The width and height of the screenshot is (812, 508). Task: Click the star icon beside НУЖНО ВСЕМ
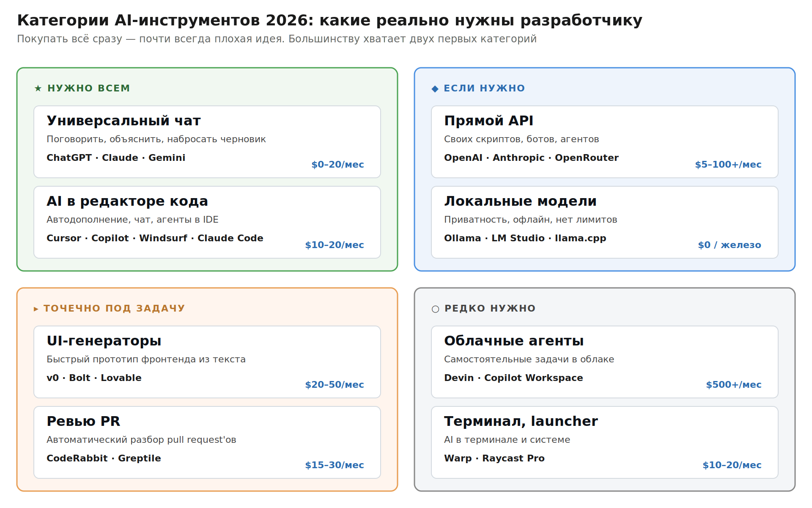point(38,88)
